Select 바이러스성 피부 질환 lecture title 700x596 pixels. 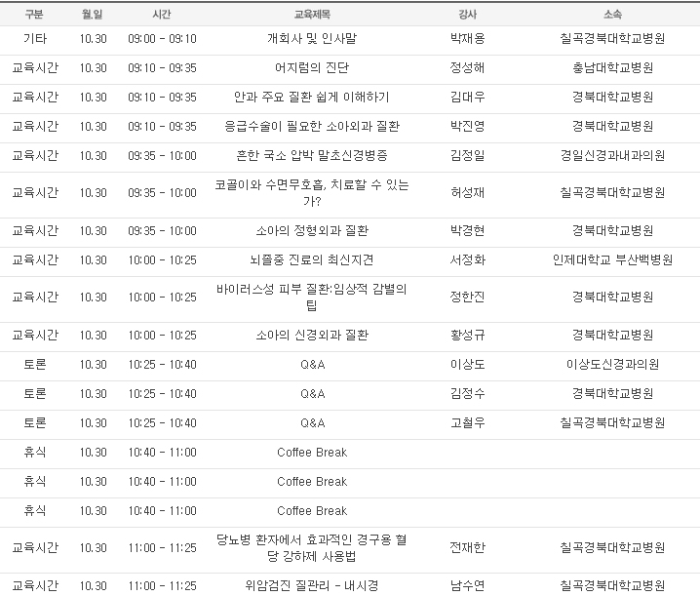(x=312, y=298)
